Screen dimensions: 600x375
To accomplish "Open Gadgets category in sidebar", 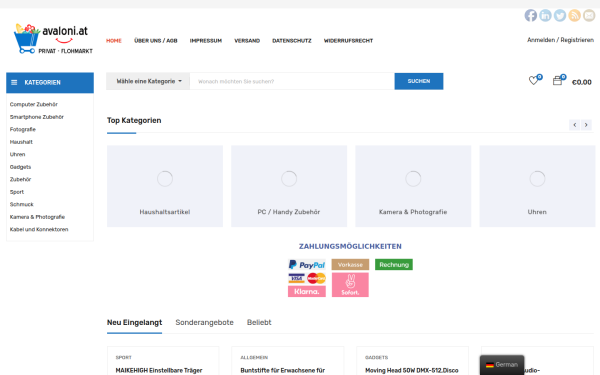I will coord(20,167).
